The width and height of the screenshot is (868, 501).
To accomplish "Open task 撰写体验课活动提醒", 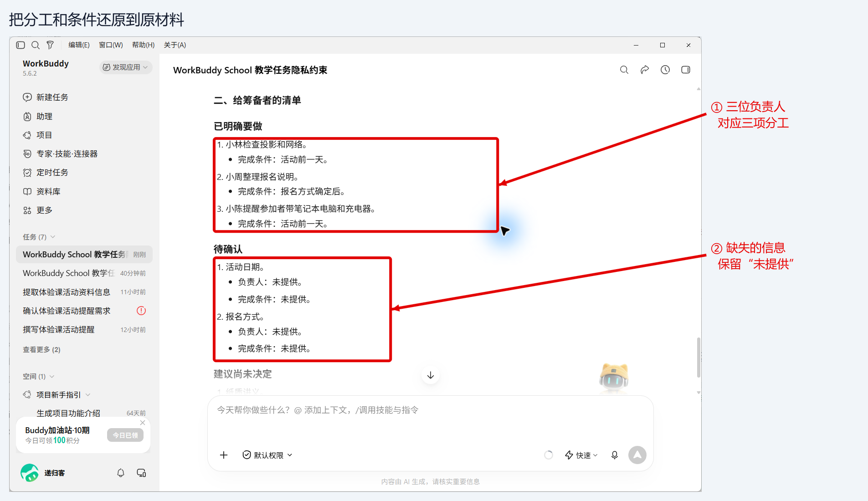I will coord(84,330).
